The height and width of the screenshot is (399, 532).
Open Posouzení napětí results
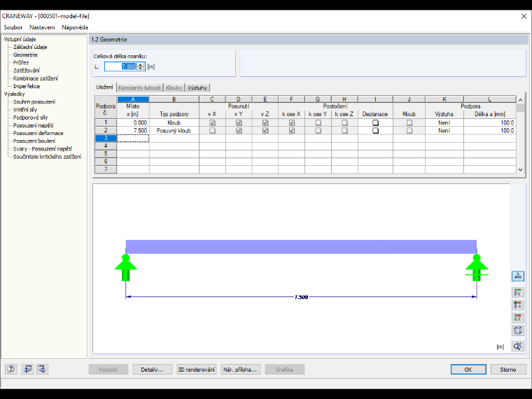coord(34,125)
